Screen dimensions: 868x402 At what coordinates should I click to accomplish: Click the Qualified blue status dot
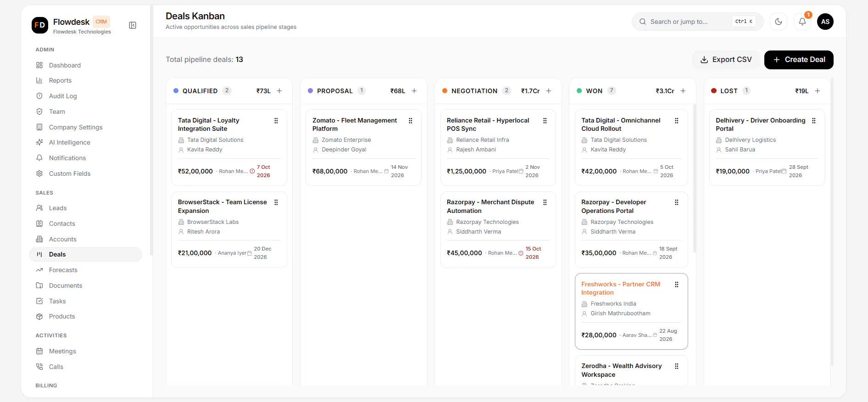tap(176, 91)
